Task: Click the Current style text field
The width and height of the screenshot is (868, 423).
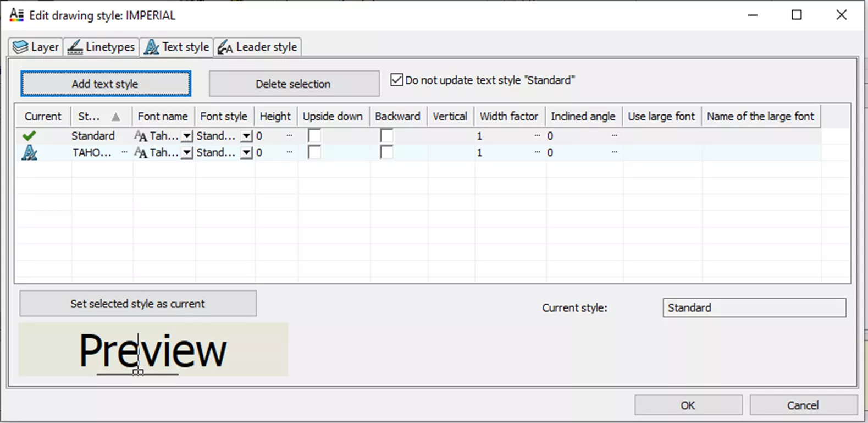Action: [754, 308]
